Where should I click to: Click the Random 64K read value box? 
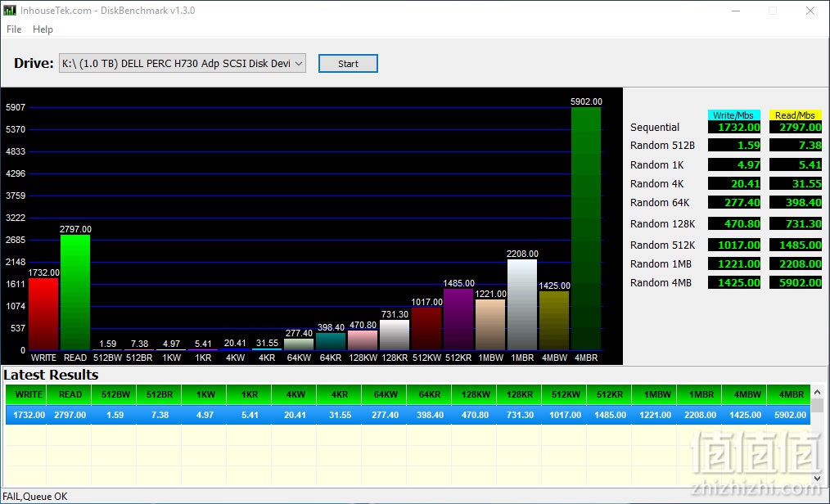(795, 203)
